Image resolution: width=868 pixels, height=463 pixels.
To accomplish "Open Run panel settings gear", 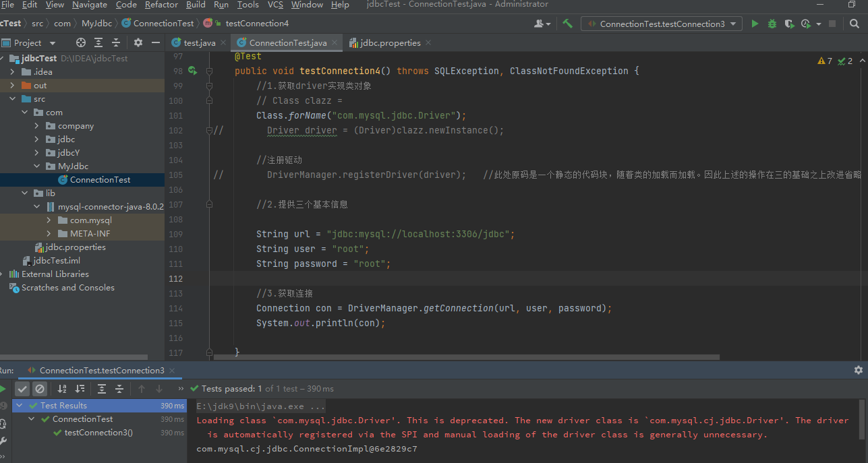I will tap(859, 370).
